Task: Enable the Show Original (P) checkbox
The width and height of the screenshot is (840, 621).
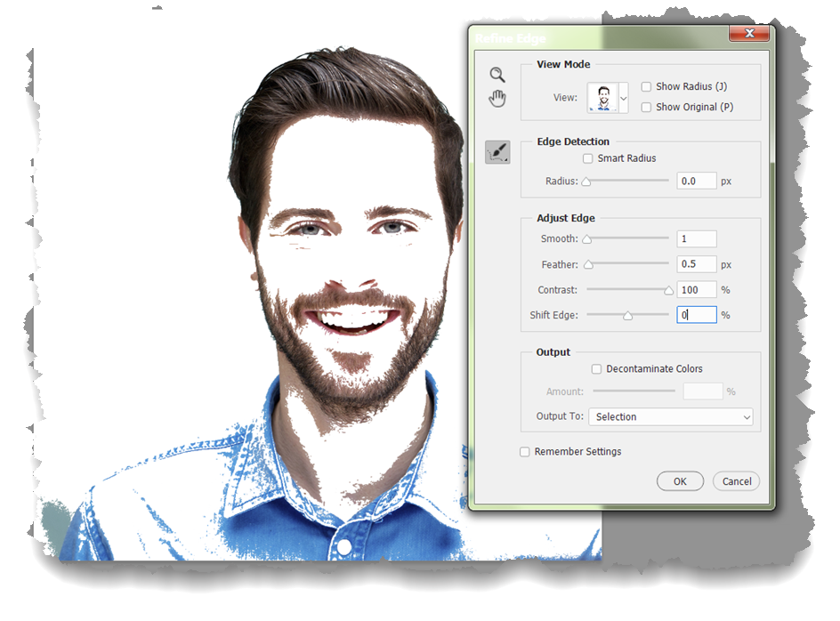Action: 647,107
